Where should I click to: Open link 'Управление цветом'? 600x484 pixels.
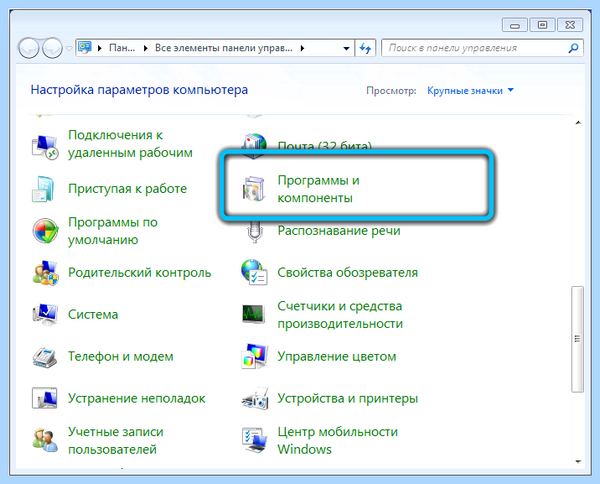pos(337,356)
